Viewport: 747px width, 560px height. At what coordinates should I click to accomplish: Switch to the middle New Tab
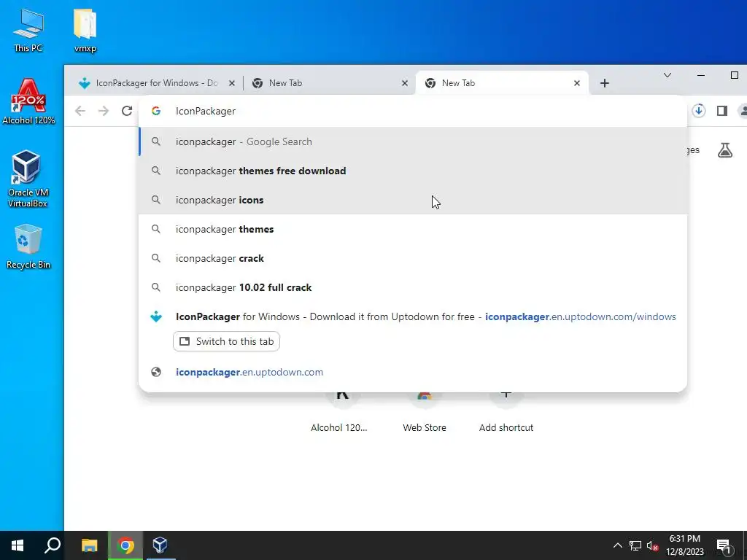(x=329, y=83)
